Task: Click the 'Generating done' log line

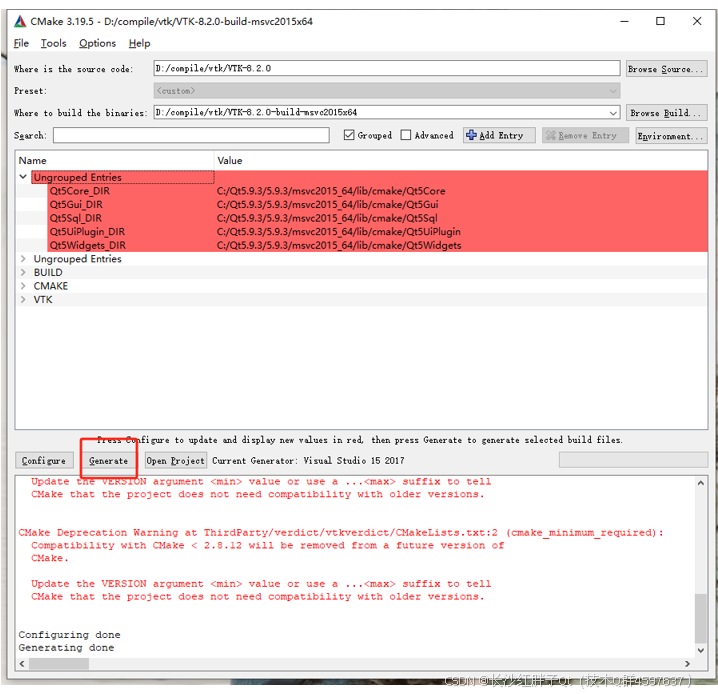Action: click(66, 647)
